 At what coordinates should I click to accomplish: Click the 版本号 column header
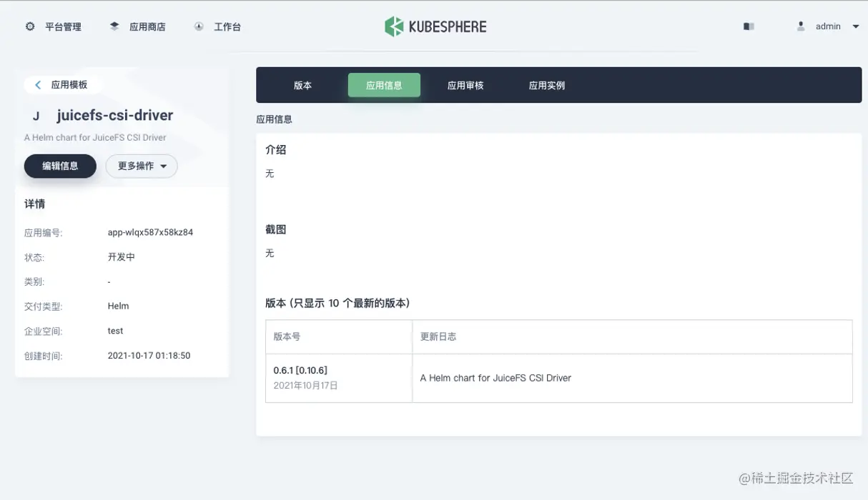pyautogui.click(x=287, y=336)
